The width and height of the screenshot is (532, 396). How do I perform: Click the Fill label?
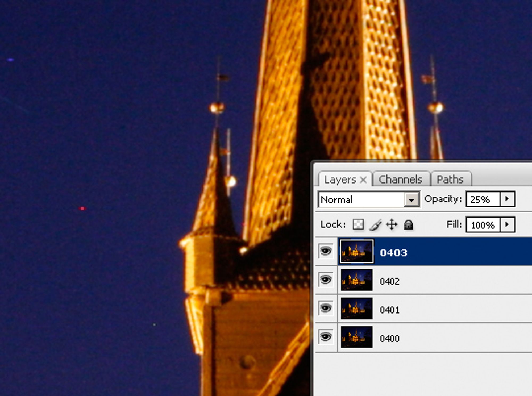pos(454,224)
